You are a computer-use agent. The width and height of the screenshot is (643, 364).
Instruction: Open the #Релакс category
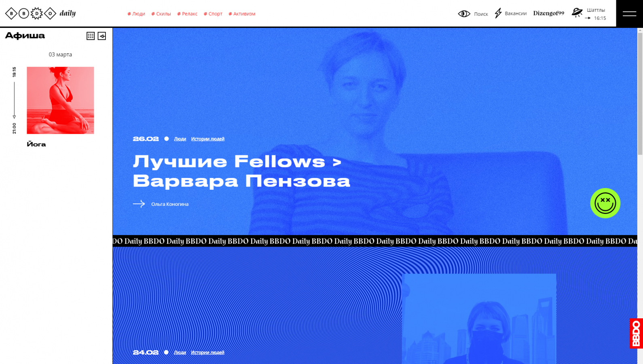(x=187, y=14)
